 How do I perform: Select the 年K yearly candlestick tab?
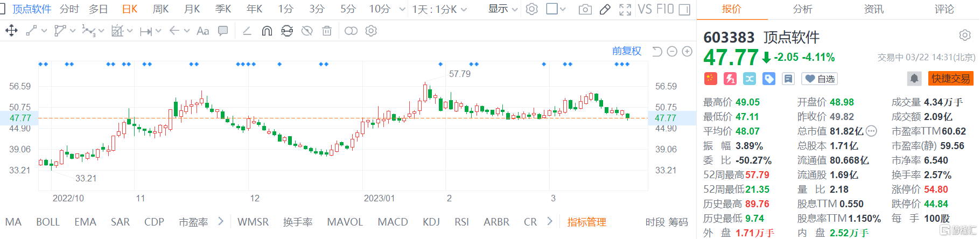[x=254, y=9]
